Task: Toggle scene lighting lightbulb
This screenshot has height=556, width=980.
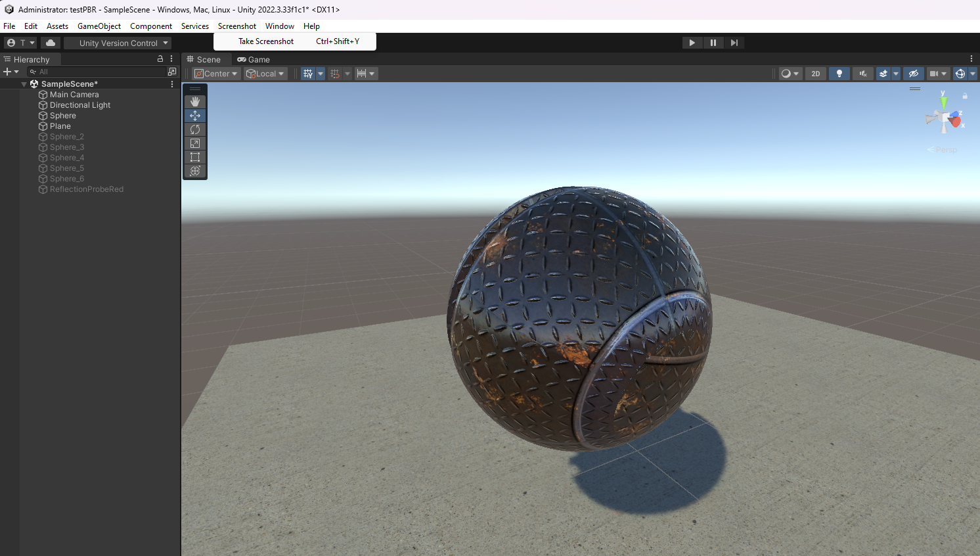Action: (839, 74)
